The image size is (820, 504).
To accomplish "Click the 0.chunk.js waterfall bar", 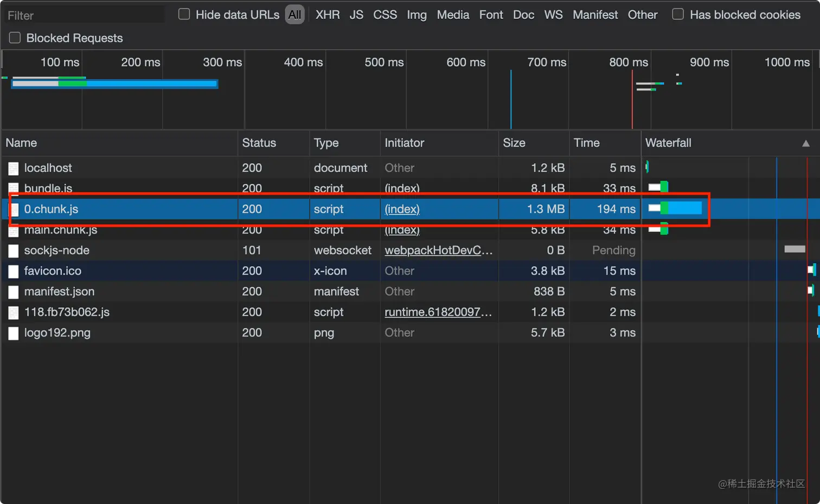I will point(675,208).
